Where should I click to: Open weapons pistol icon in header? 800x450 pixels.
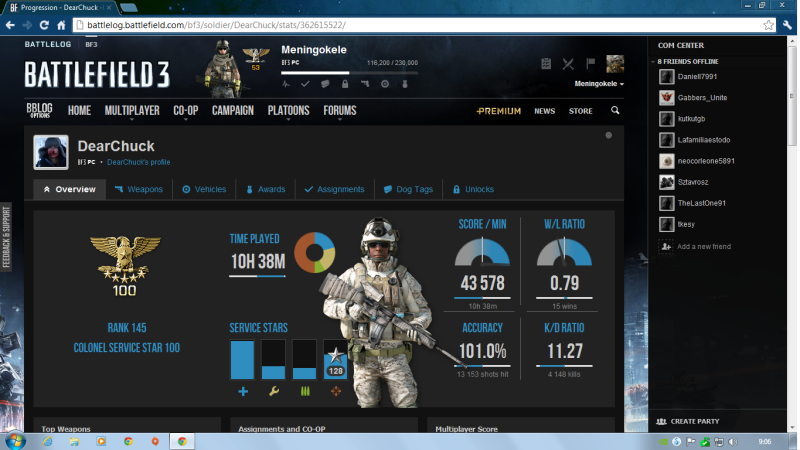(365, 84)
